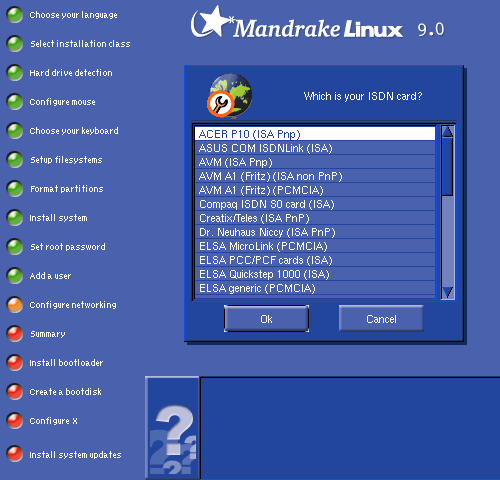500x480 pixels.
Task: Select ASUS COM ISDNLink (ISA) entry
Action: pos(315,148)
